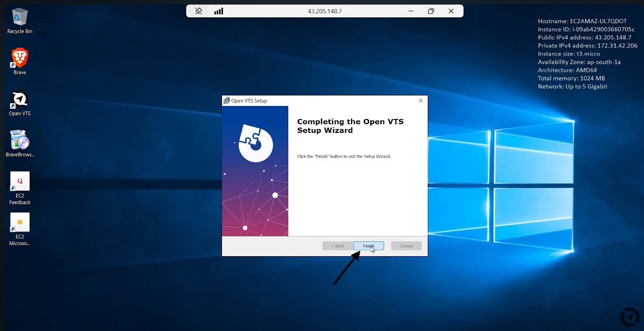This screenshot has width=644, height=331.
Task: Click the Finish button in setup wizard
Action: 369,246
